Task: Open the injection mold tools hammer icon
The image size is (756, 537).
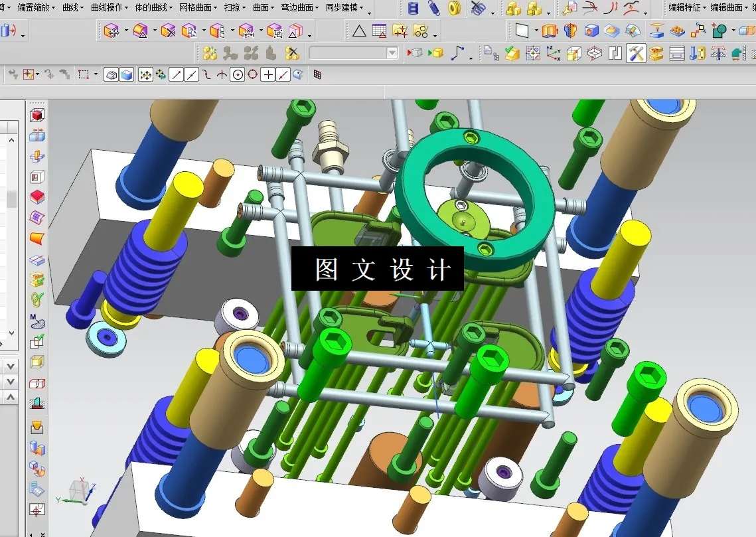Action: (635, 51)
